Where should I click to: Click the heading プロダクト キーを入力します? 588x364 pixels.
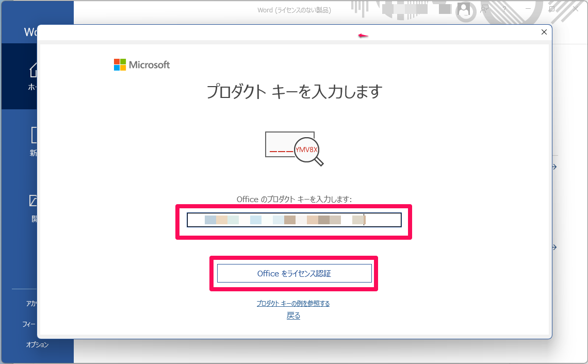tap(295, 92)
